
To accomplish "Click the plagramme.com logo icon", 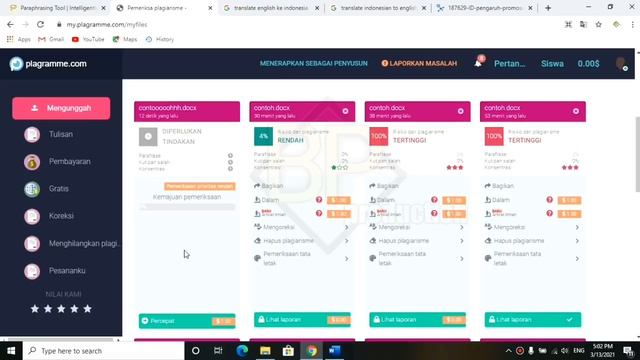I will [16, 64].
